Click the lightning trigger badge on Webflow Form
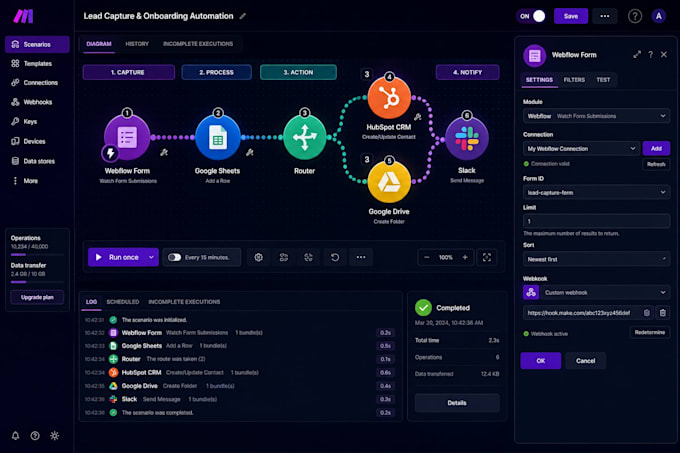This screenshot has width=680, height=453. [x=110, y=153]
